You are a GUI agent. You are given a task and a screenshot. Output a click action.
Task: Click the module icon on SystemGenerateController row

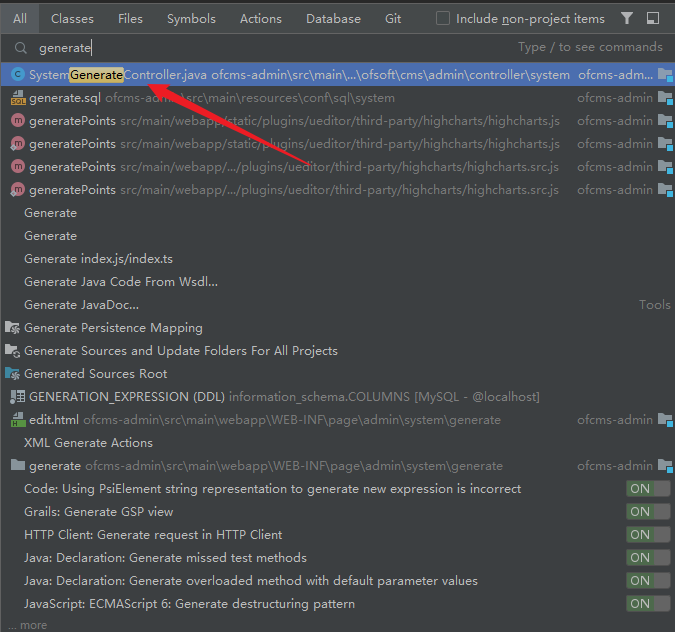665,74
